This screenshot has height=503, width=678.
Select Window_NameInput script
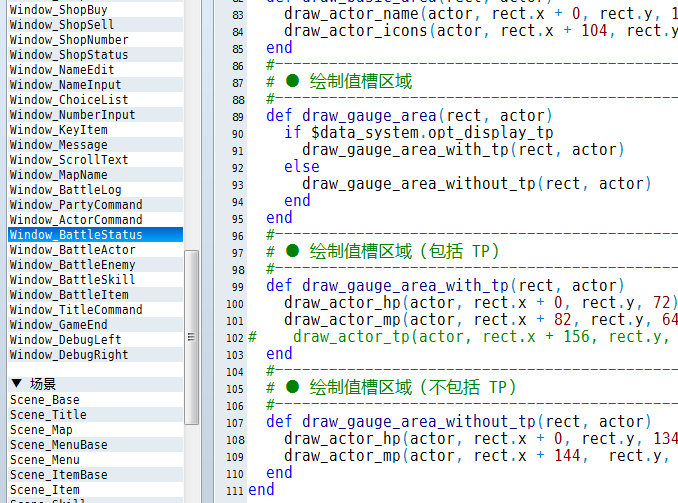(x=95, y=84)
